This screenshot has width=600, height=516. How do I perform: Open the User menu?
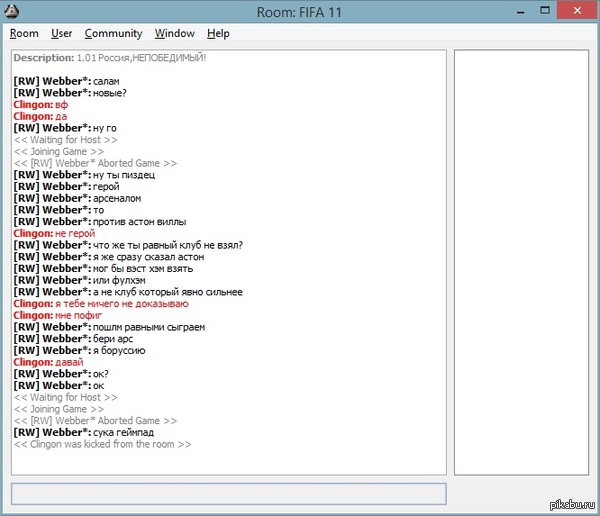click(62, 34)
